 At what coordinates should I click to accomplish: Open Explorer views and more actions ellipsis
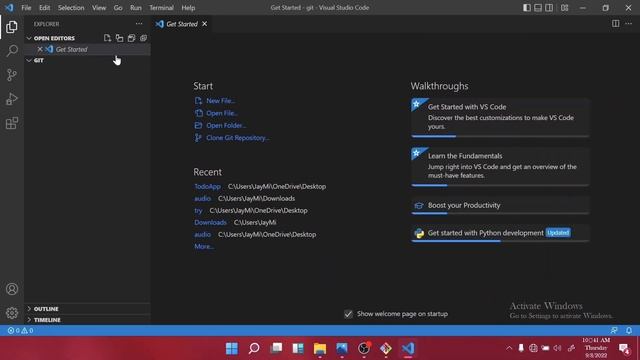(x=139, y=24)
